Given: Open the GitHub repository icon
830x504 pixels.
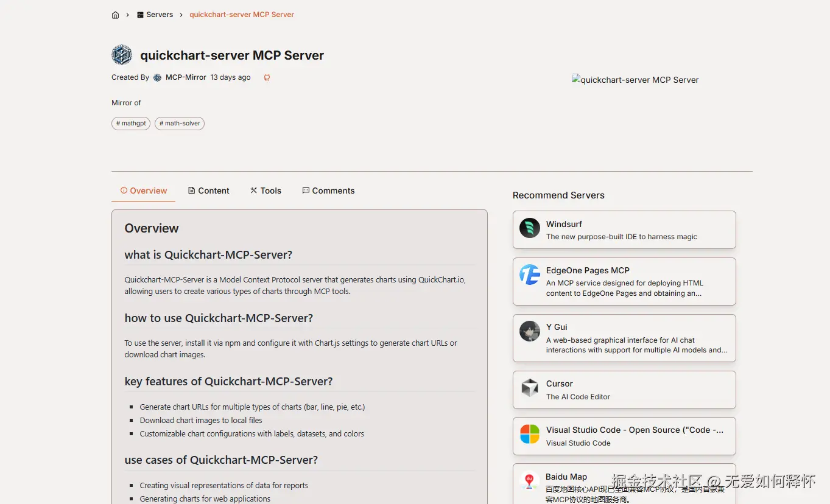Looking at the screenshot, I should click(267, 77).
